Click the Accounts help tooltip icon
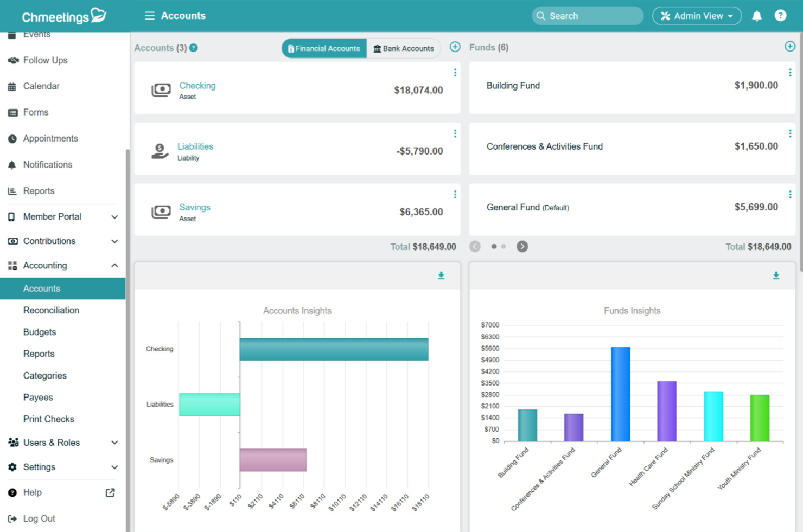The width and height of the screenshot is (803, 532). pyautogui.click(x=194, y=48)
